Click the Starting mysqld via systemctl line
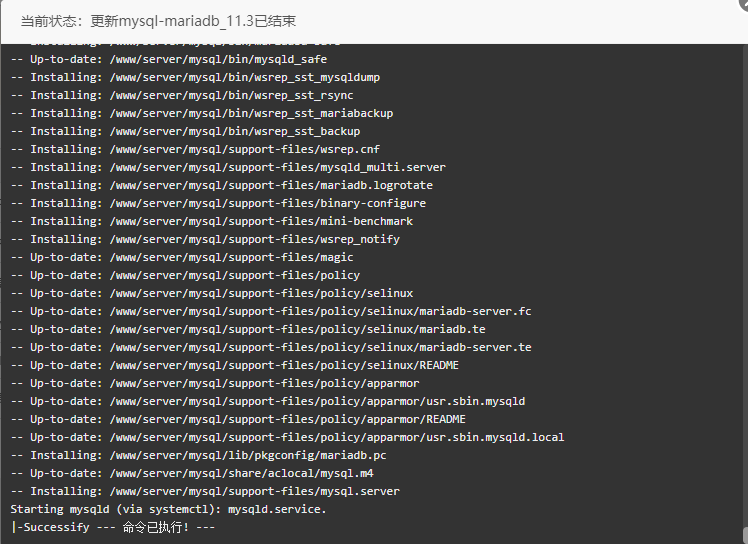This screenshot has height=544, width=748. click(x=168, y=509)
